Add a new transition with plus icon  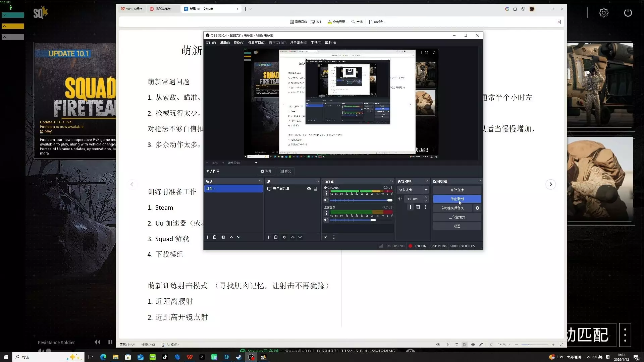pos(410,207)
